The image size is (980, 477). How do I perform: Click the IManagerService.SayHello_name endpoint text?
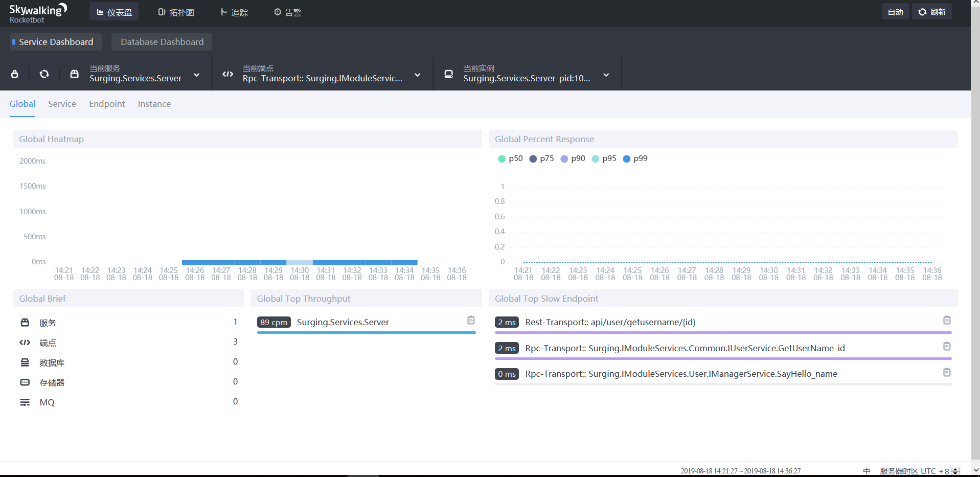(681, 374)
